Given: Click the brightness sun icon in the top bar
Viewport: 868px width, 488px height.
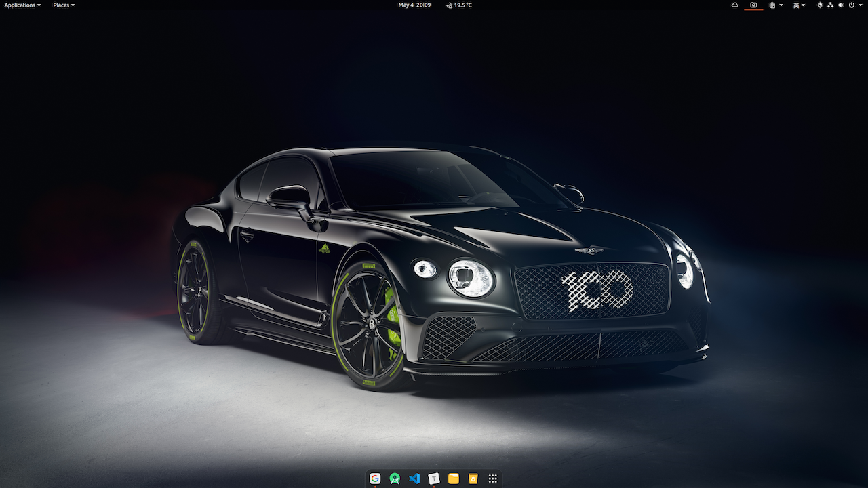Looking at the screenshot, I should (820, 5).
